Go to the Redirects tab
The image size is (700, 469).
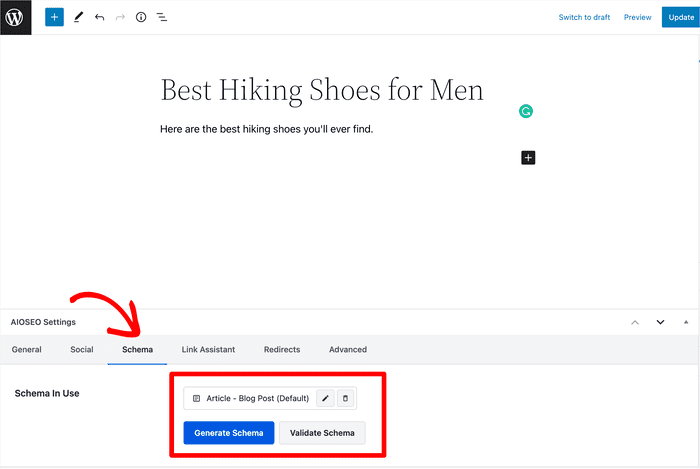click(x=282, y=349)
